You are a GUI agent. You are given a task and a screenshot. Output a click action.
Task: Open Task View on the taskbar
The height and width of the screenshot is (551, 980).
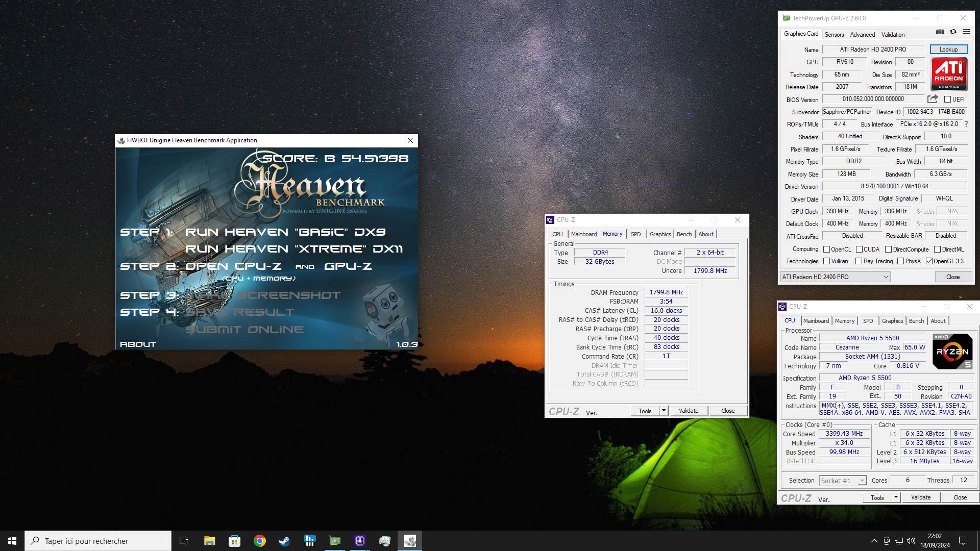tap(184, 541)
